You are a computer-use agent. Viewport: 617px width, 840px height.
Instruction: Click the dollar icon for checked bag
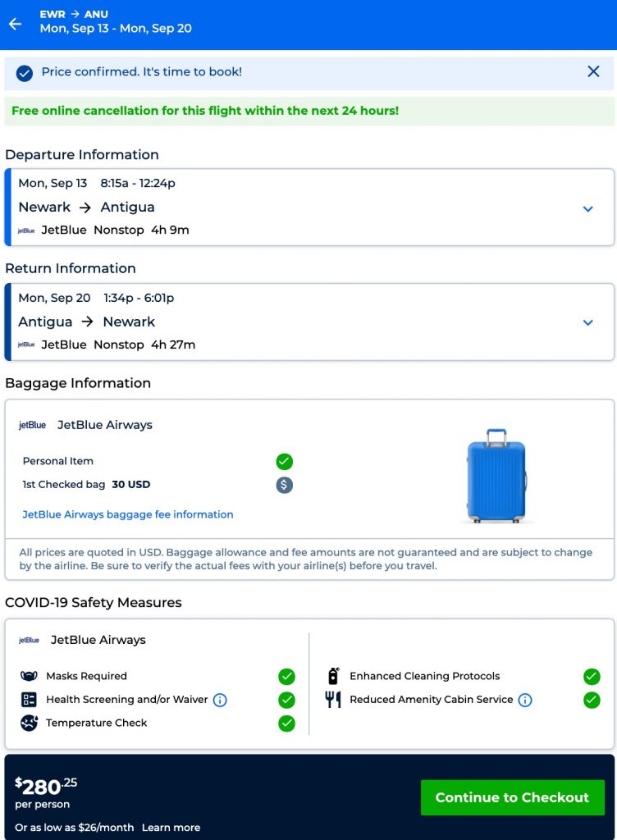[x=284, y=485]
